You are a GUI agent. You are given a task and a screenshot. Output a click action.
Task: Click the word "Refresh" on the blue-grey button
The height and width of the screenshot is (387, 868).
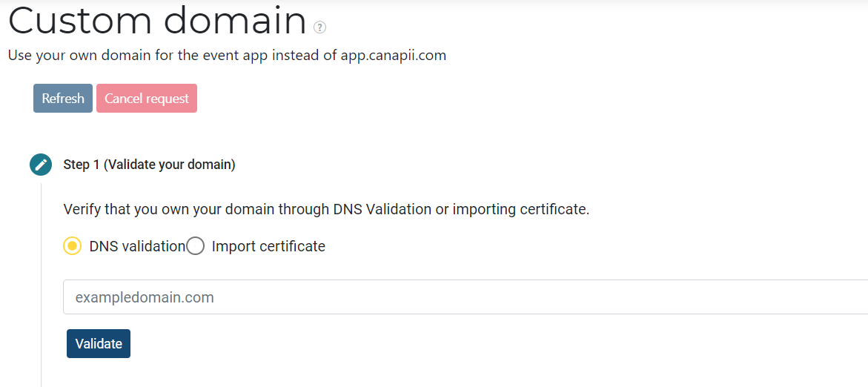tap(63, 99)
